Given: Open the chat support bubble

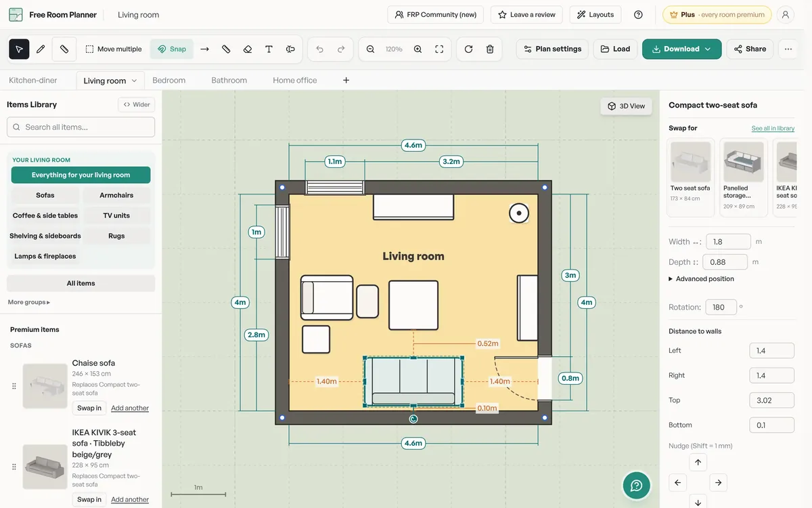Looking at the screenshot, I should click(636, 485).
